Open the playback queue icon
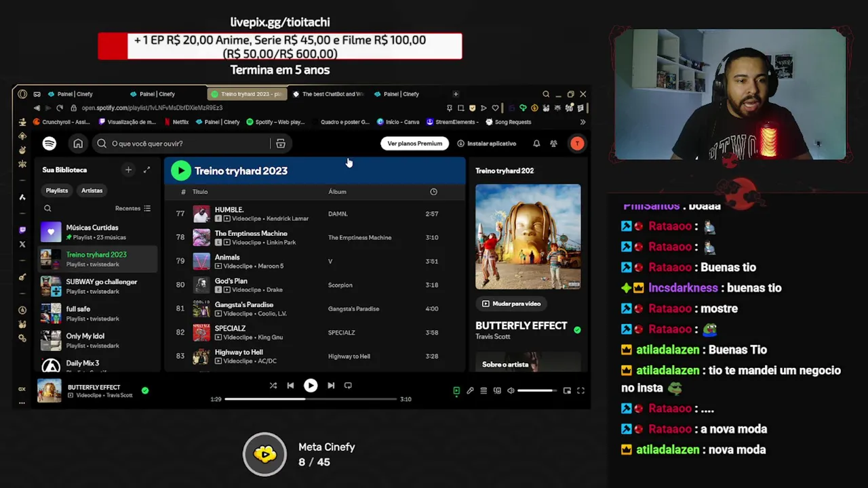The width and height of the screenshot is (868, 488). pyautogui.click(x=484, y=391)
